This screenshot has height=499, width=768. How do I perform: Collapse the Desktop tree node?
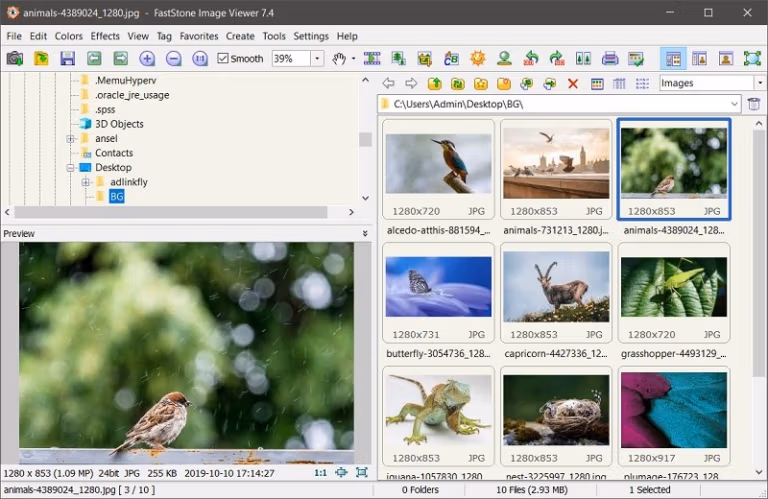pos(71,167)
